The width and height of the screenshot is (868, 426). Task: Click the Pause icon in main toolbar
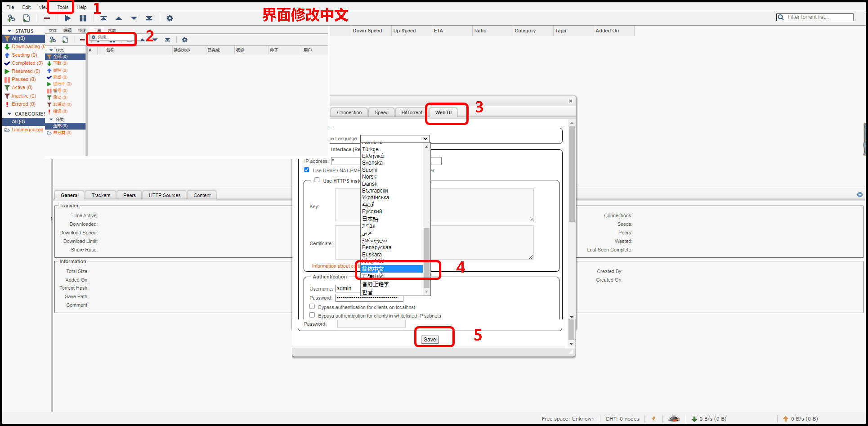click(83, 18)
